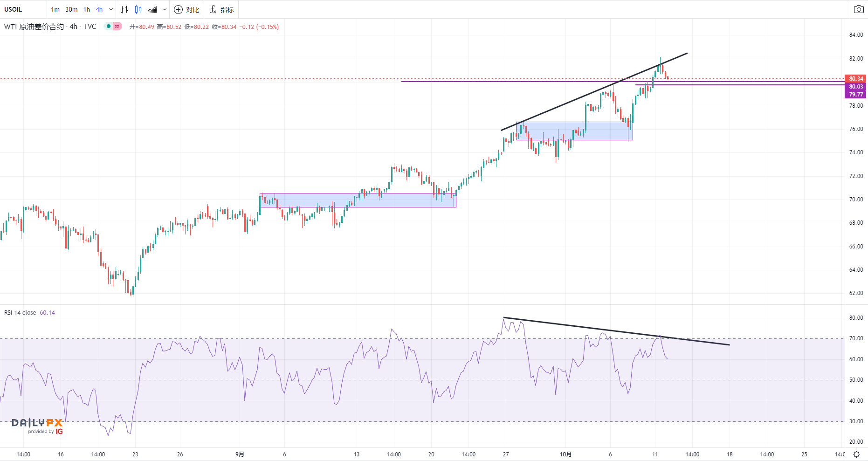Take a chart snapshot with camera icon
This screenshot has height=461, width=868.
click(x=859, y=9)
